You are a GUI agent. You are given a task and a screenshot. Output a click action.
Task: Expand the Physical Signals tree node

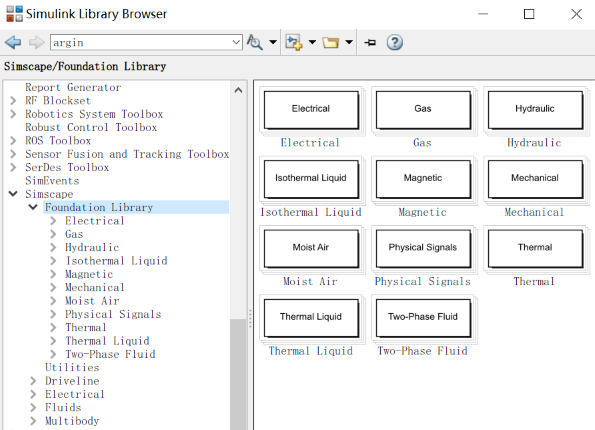(x=53, y=314)
